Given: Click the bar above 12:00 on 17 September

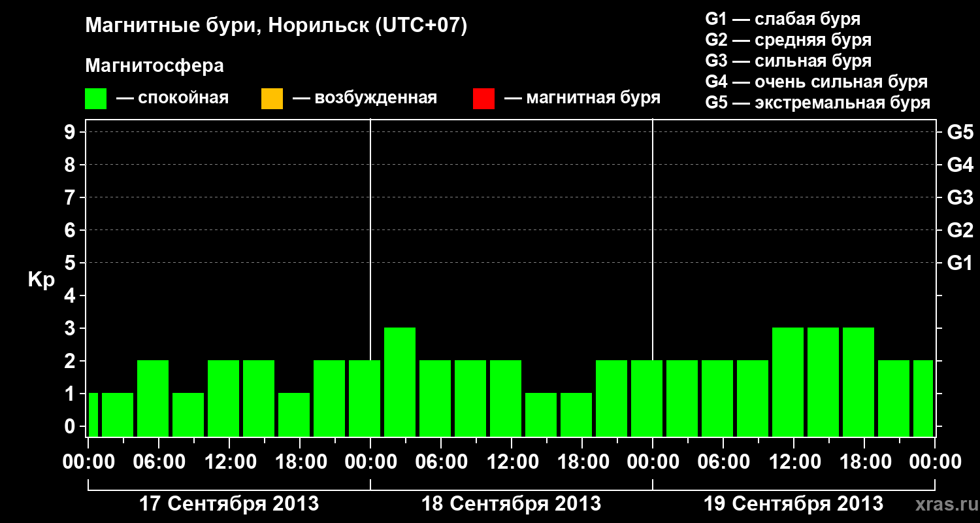Looking at the screenshot, I should [x=223, y=398].
